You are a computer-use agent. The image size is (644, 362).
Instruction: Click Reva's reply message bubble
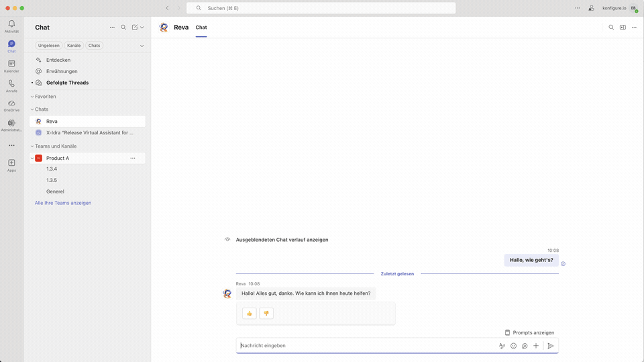(x=306, y=293)
